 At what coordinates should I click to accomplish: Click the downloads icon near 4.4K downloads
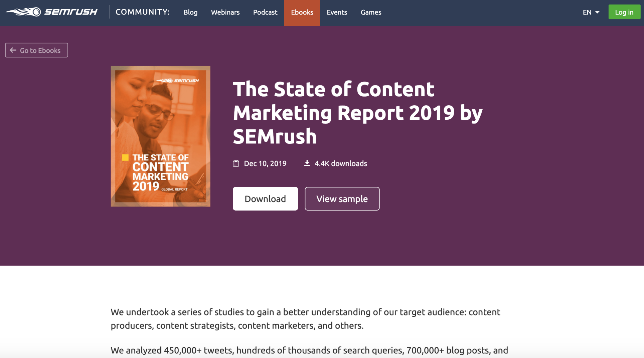click(307, 163)
